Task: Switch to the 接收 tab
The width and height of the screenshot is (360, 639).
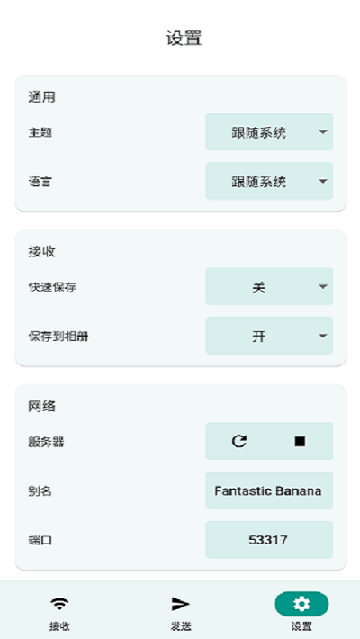Action: 60,626
